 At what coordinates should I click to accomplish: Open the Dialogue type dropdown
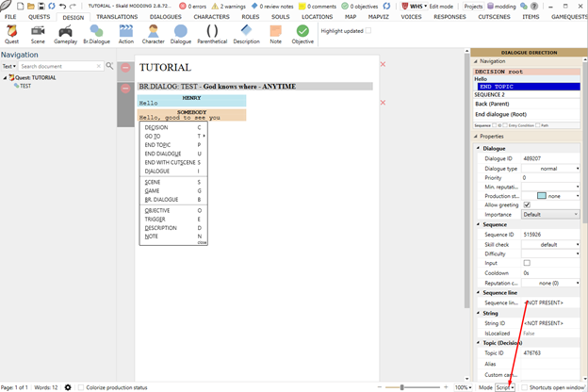pyautogui.click(x=551, y=169)
